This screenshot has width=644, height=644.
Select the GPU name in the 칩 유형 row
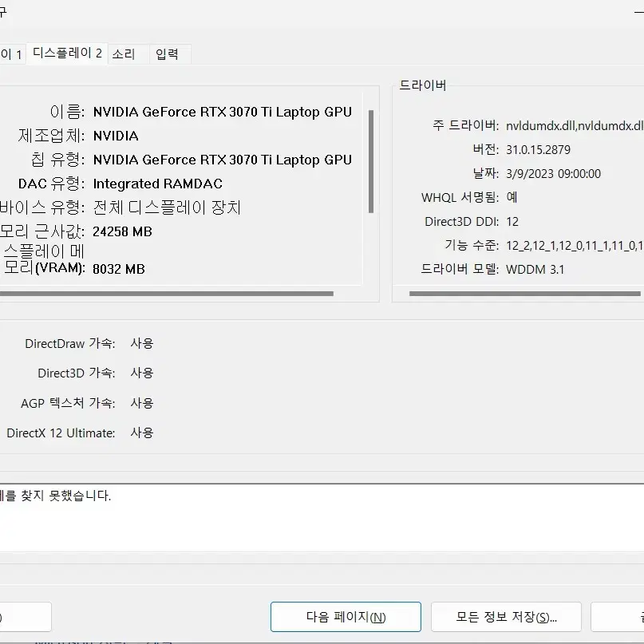click(223, 160)
